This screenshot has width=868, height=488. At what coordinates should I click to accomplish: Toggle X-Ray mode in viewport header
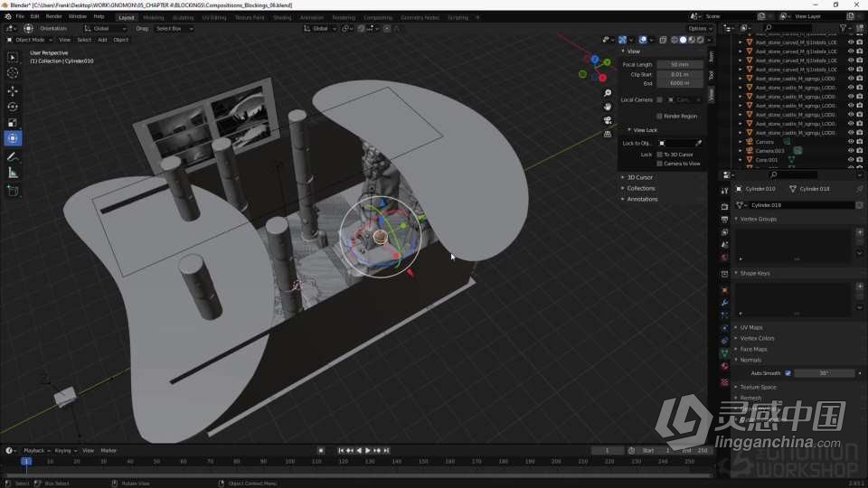663,40
